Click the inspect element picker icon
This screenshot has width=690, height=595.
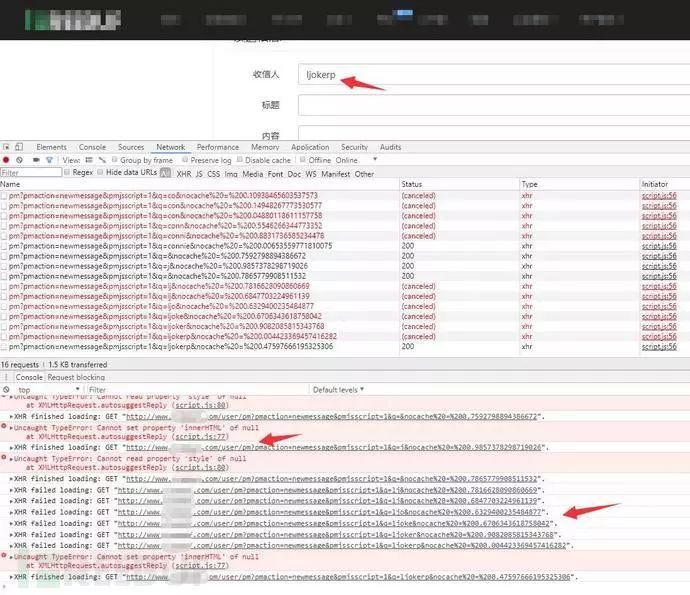(7, 147)
